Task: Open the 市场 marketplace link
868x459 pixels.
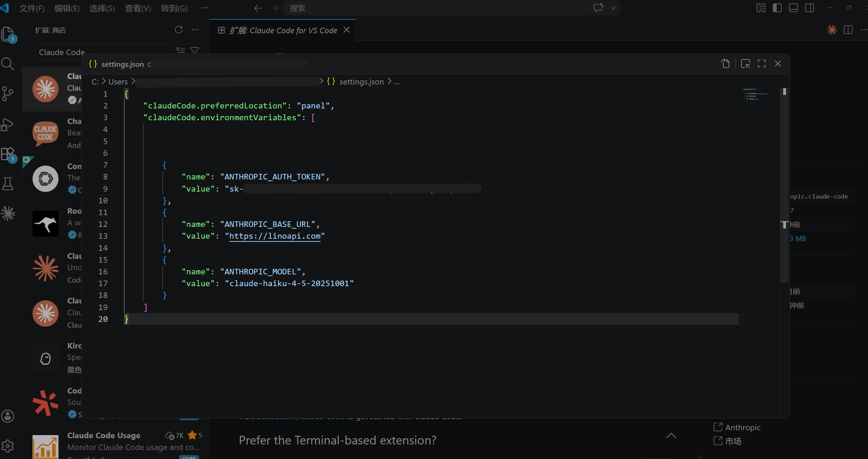Action: click(x=733, y=441)
